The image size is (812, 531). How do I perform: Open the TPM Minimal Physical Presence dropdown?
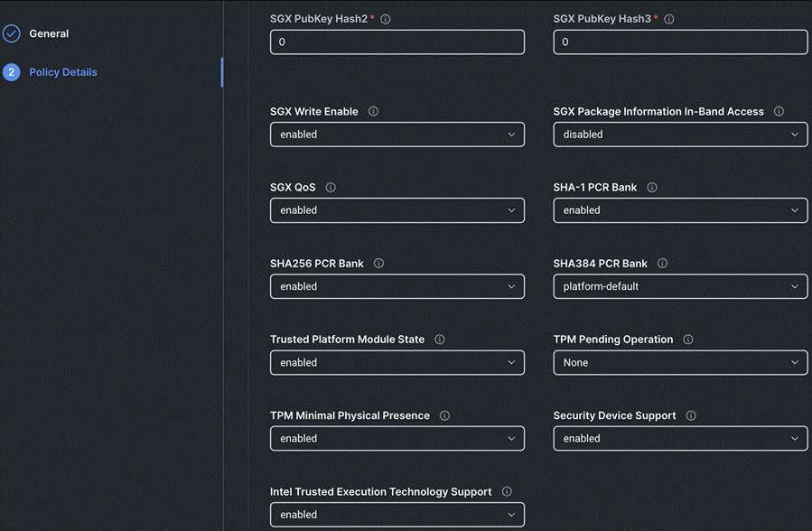click(397, 438)
